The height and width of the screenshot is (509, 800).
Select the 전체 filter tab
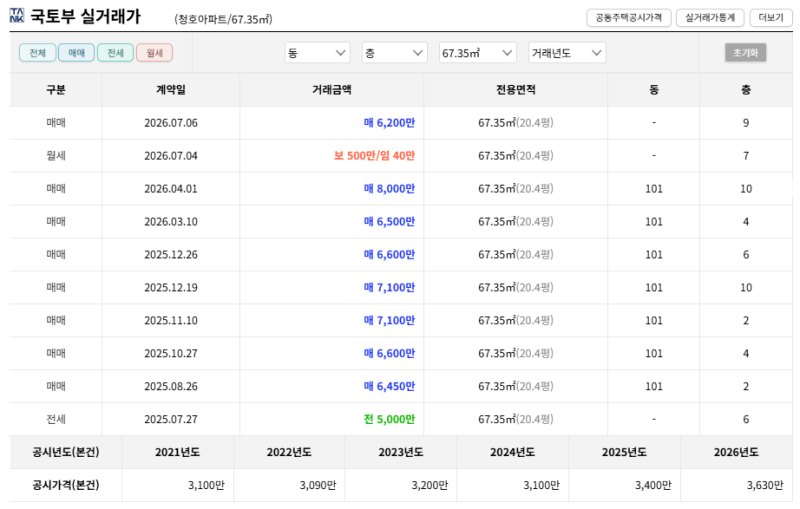point(37,53)
